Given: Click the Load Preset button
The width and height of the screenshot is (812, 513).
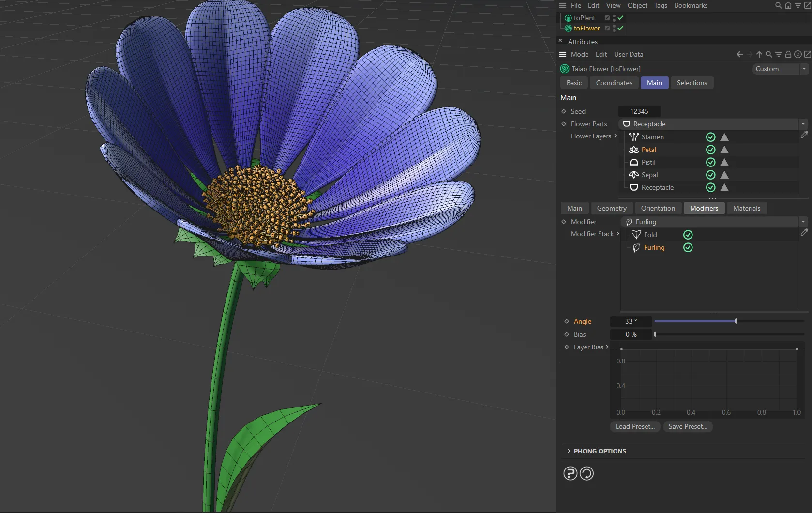Looking at the screenshot, I should point(635,426).
